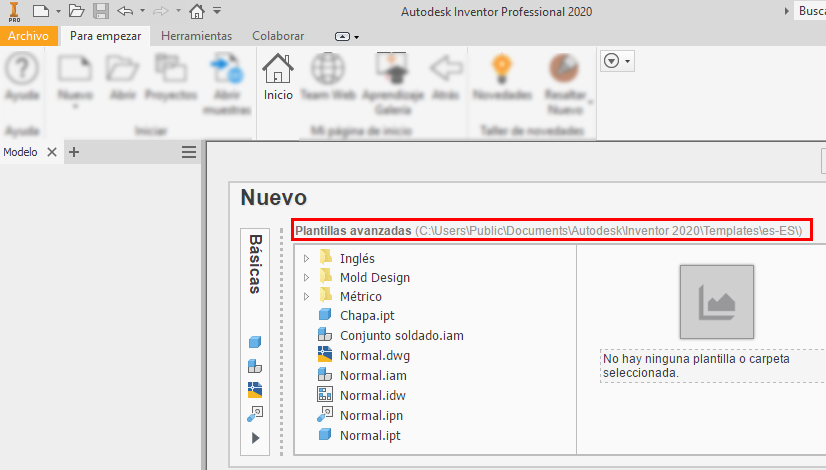Click the Abrir muestras ribbon button
The width and height of the screenshot is (826, 470).
tap(227, 84)
